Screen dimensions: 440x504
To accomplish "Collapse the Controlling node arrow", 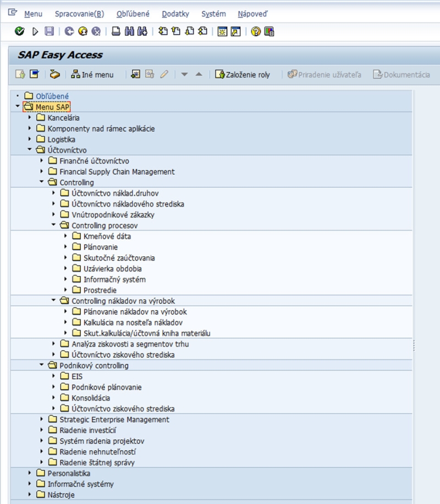I will pos(41,181).
